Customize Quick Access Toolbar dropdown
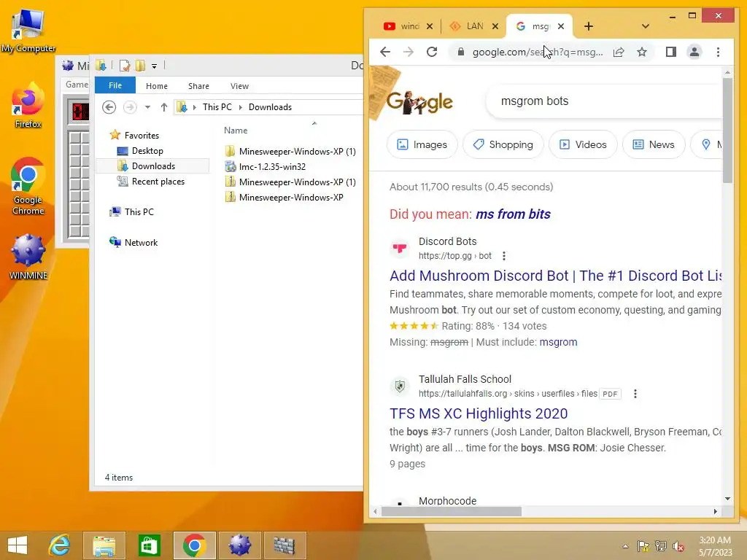747x560 pixels. click(155, 66)
